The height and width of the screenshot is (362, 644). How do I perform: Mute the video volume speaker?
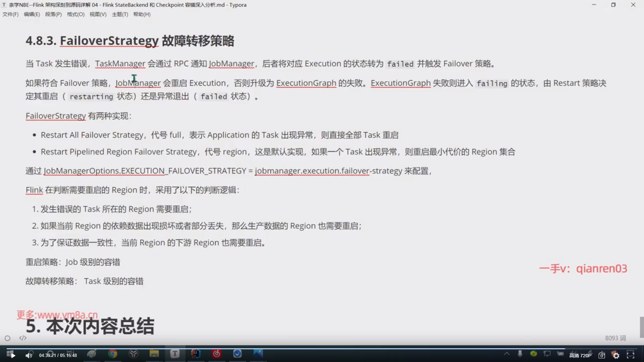point(29,355)
